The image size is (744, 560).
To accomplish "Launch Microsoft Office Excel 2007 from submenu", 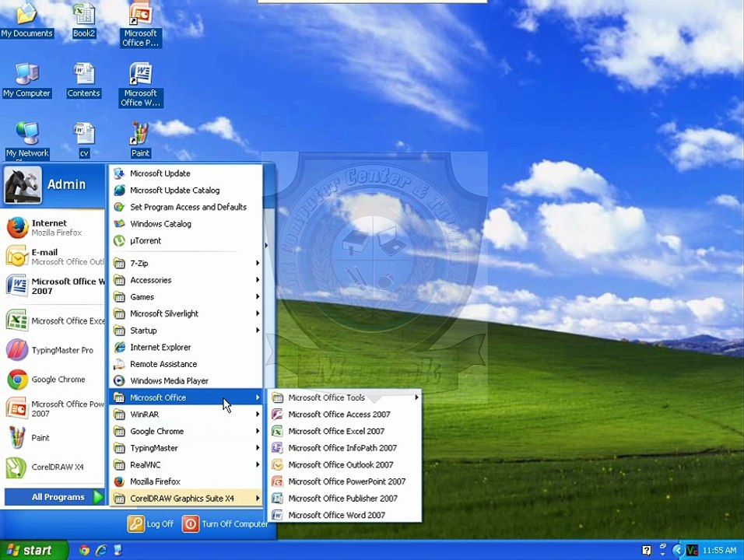I will click(345, 431).
